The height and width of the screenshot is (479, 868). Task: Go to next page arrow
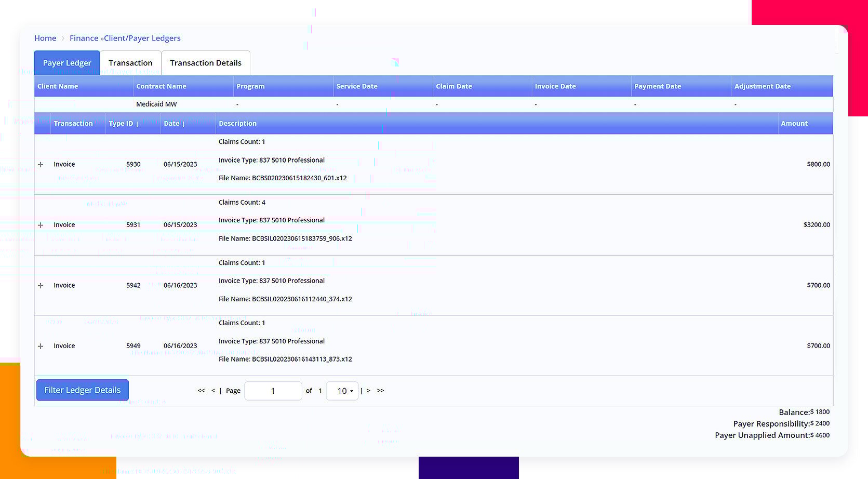(368, 391)
